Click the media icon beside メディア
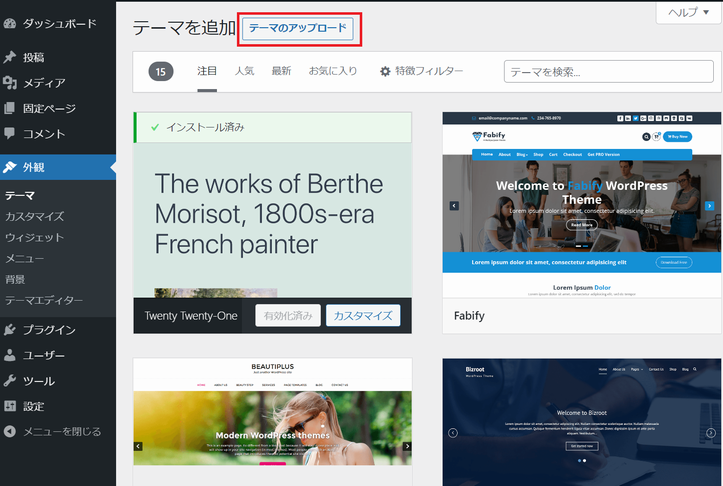This screenshot has height=486, width=723. (10, 83)
